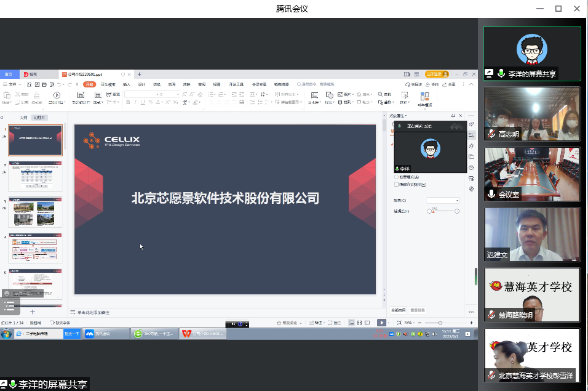Select the 按图填充 radio option
The height and width of the screenshot is (391, 588).
click(397, 177)
